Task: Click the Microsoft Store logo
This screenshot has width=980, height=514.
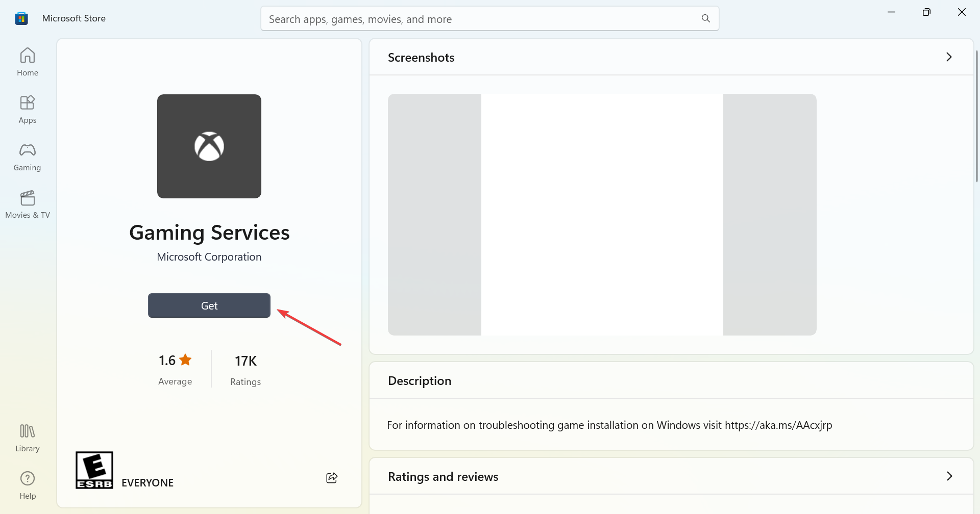Action: point(21,18)
